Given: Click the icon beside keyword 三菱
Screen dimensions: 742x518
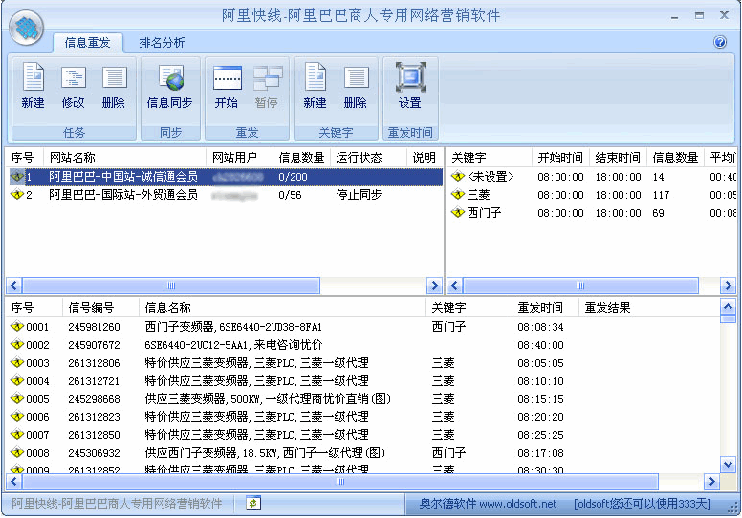Looking at the screenshot, I should pos(458,194).
